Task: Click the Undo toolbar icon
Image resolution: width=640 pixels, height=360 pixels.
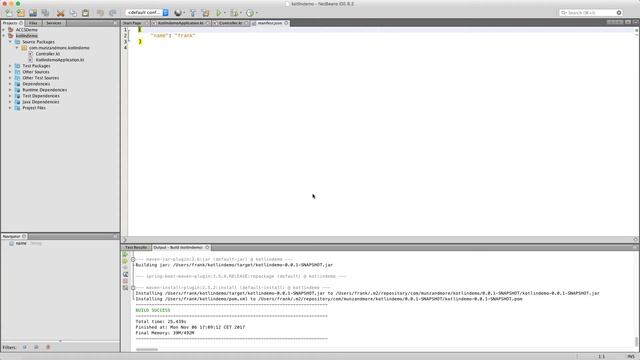Action: click(x=100, y=13)
